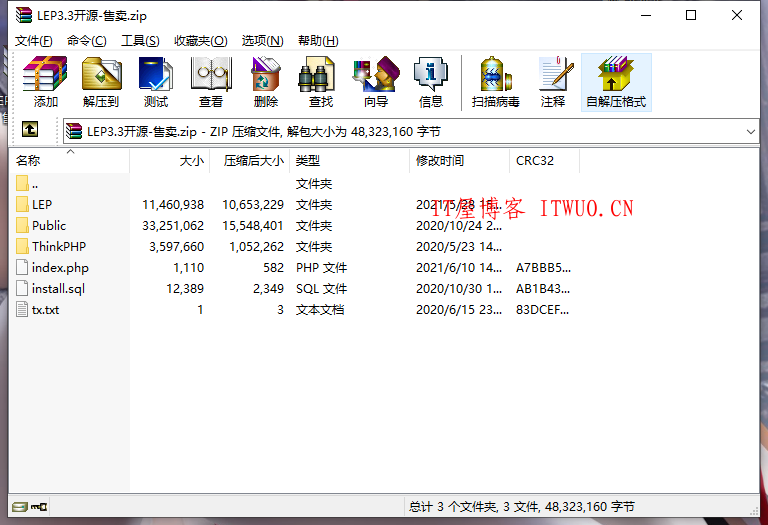The image size is (768, 525).
Task: Click the disk icon in status bar
Action: [x=20, y=507]
